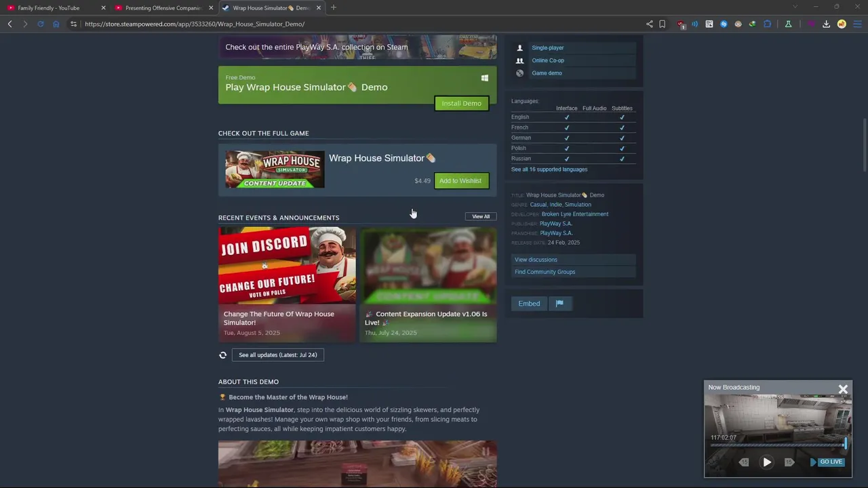Open the browser main menu icon

pos(857,24)
